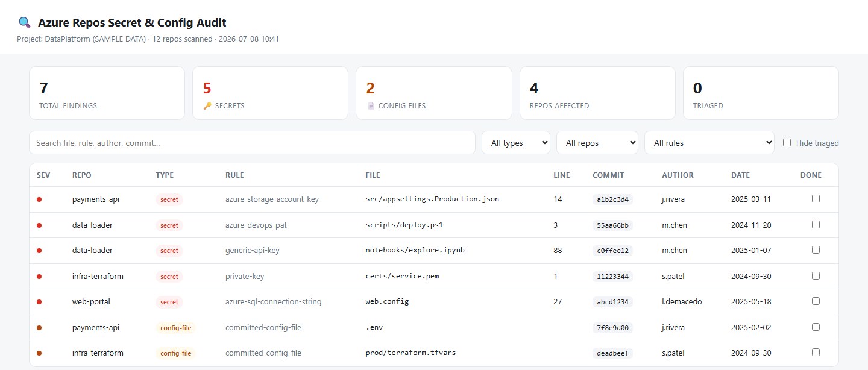Click the Config Files summary card
The image size is (868, 370).
pos(434,93)
